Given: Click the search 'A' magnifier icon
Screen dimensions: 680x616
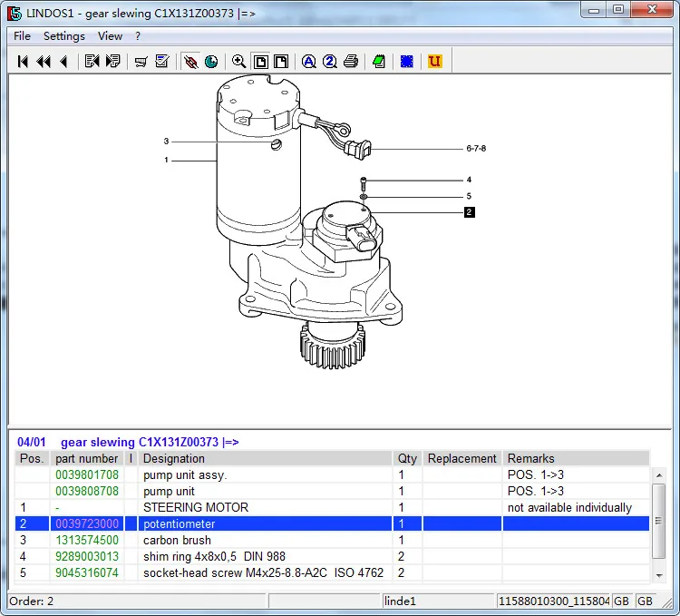Looking at the screenshot, I should click(309, 62).
